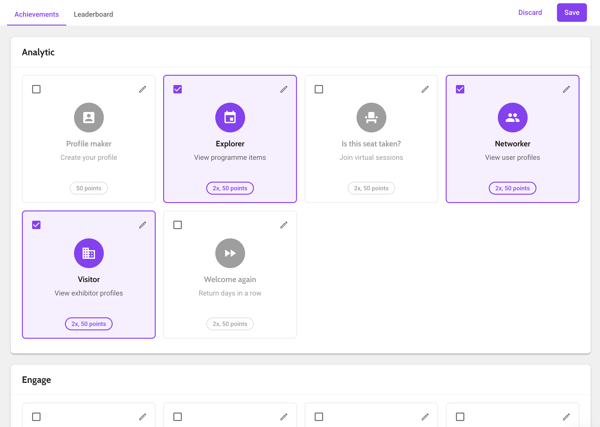Click the pencil icon on Networker card
Viewport: 600px width, 427px height.
tap(566, 89)
